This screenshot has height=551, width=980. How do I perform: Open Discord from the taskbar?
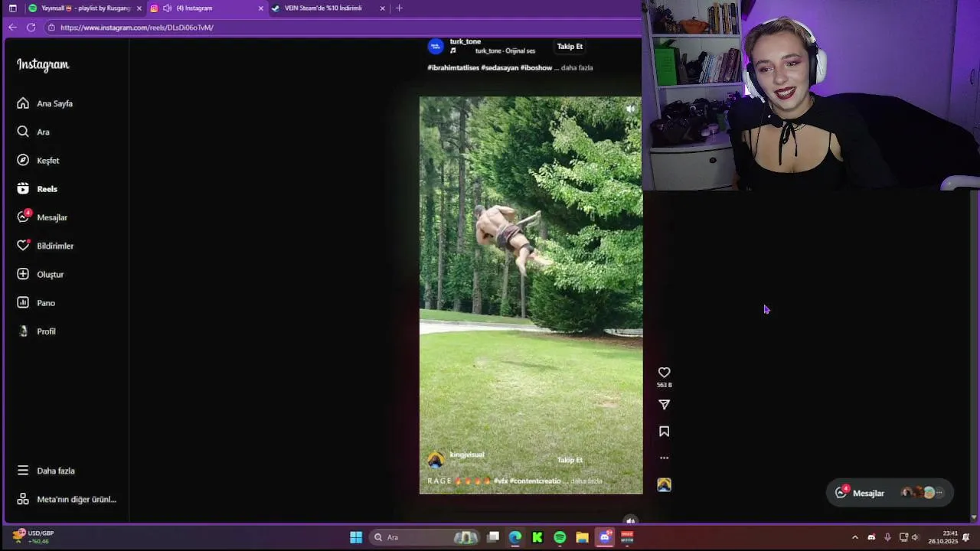point(605,537)
